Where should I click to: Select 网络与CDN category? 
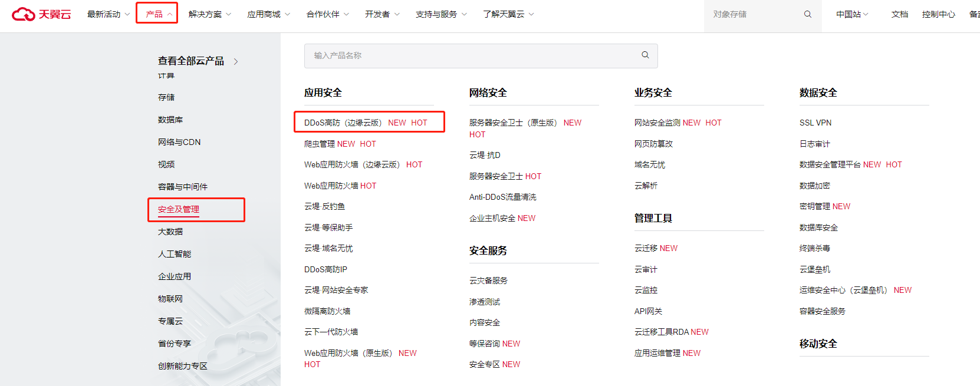pyautogui.click(x=179, y=142)
